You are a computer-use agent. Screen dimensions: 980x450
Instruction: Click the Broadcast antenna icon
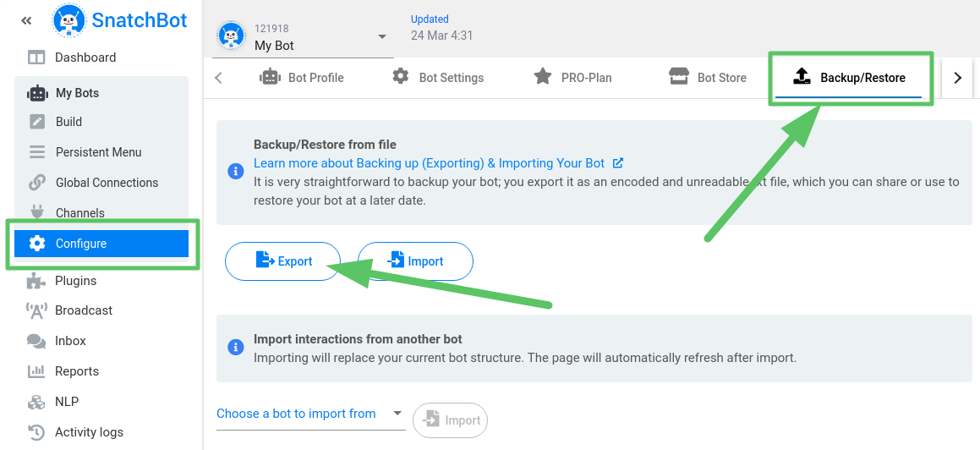(36, 310)
